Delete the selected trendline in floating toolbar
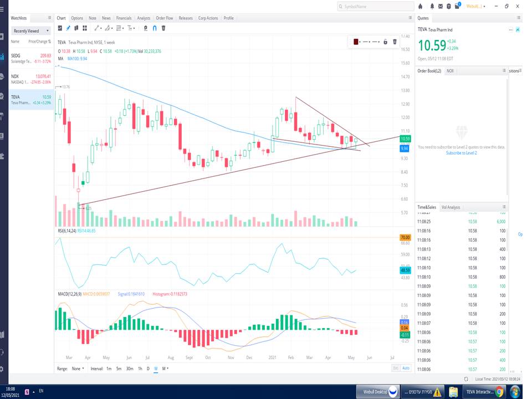Screen dimensions: 532x399 [395, 42]
